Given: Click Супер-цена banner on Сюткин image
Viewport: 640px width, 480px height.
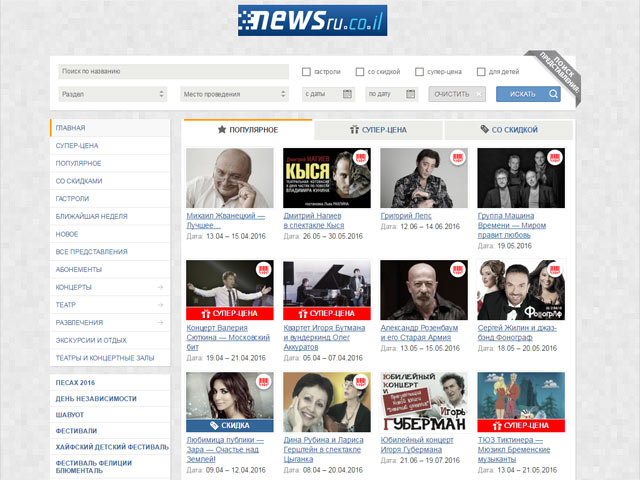Looking at the screenshot, I should (230, 313).
